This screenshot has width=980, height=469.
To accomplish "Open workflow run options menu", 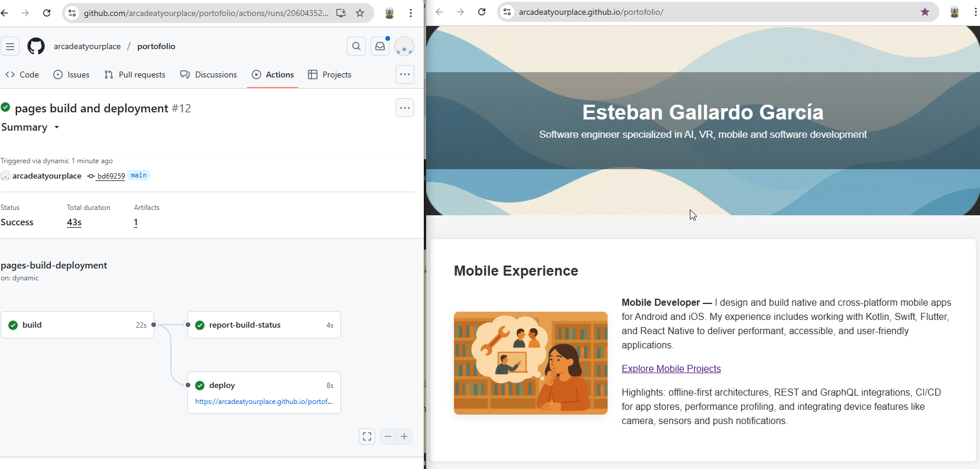I will pos(405,108).
